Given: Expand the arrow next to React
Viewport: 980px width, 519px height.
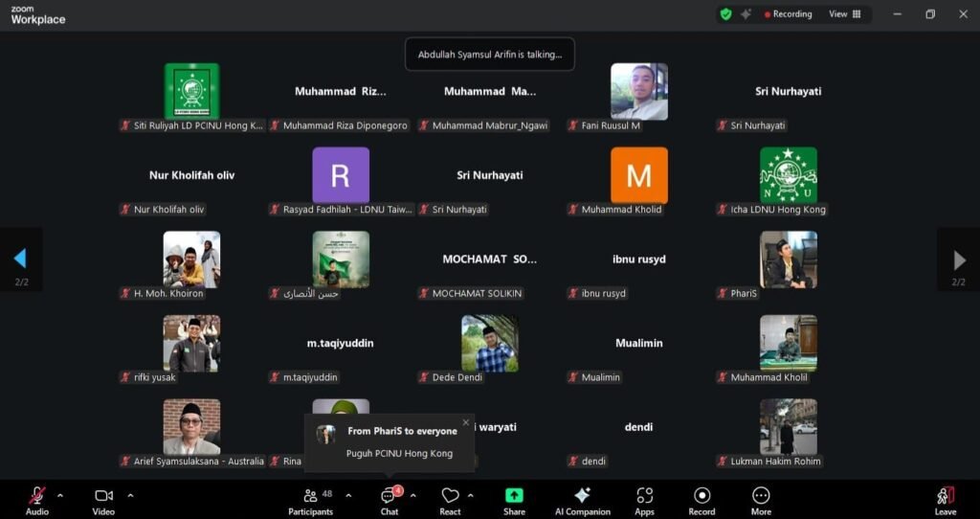Looking at the screenshot, I should [470, 495].
